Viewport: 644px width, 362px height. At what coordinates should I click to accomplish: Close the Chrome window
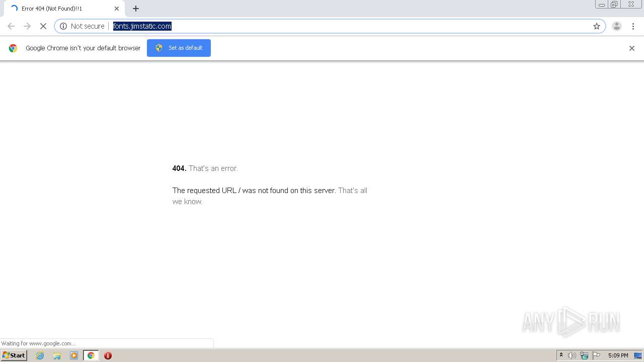631,5
